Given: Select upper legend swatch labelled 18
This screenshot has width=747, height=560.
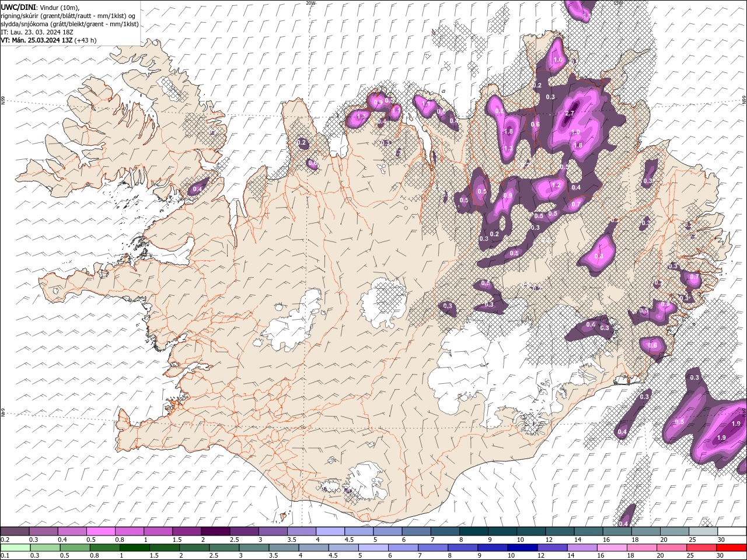Looking at the screenshot, I should coord(645,531).
